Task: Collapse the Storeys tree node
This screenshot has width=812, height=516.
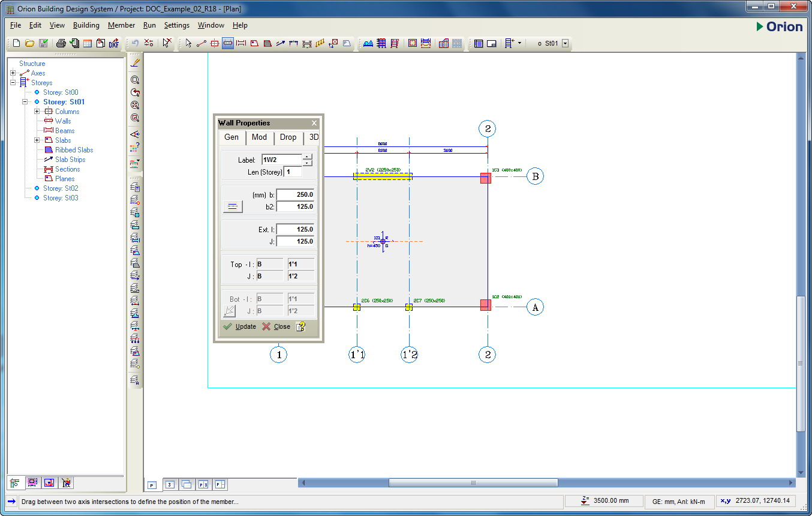Action: click(13, 83)
